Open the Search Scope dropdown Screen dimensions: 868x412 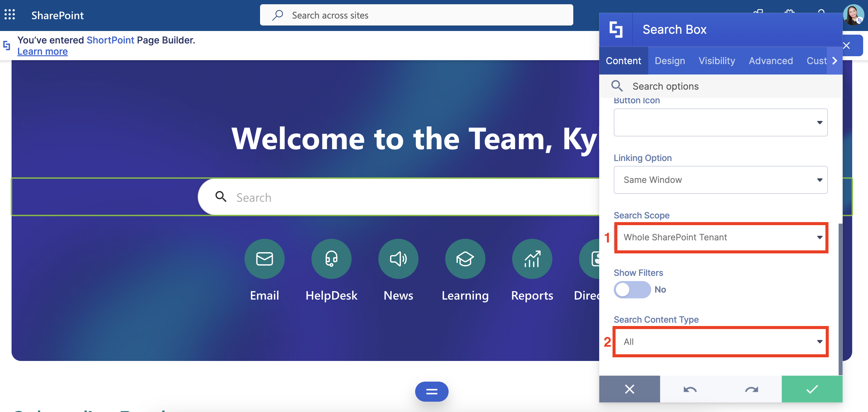[x=720, y=237]
